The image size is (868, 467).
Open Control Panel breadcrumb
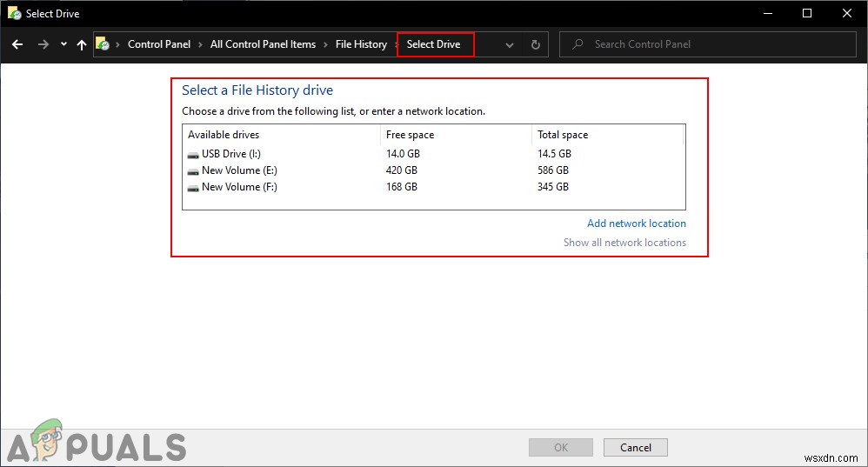159,44
